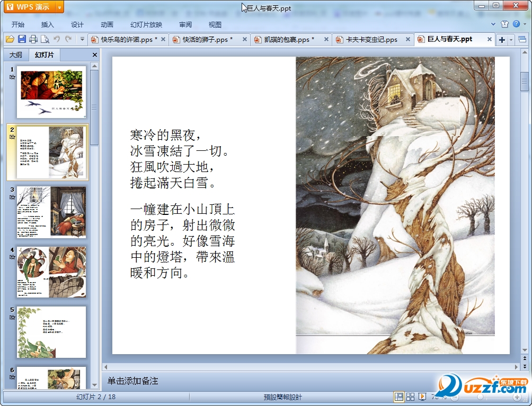Click thumbnail panel scroll down arrow
This screenshot has height=406, width=532.
(x=95, y=385)
